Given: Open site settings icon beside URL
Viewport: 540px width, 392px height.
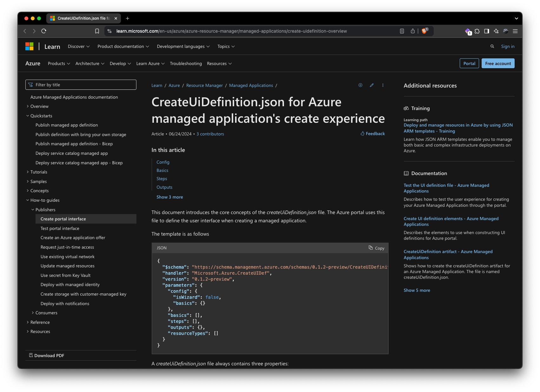Looking at the screenshot, I should pyautogui.click(x=109, y=31).
